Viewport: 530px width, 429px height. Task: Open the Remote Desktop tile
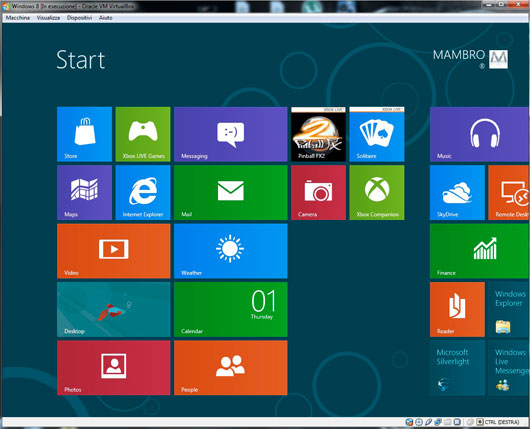pos(509,192)
